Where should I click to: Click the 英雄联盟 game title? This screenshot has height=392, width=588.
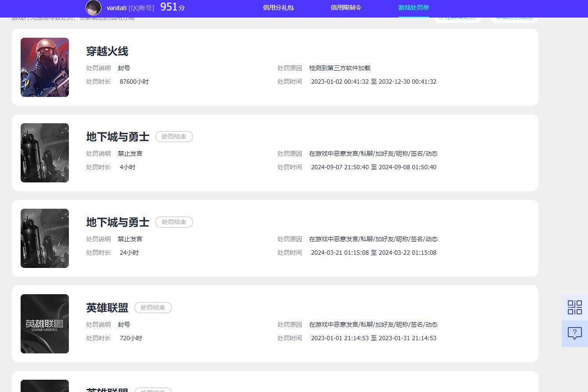107,308
